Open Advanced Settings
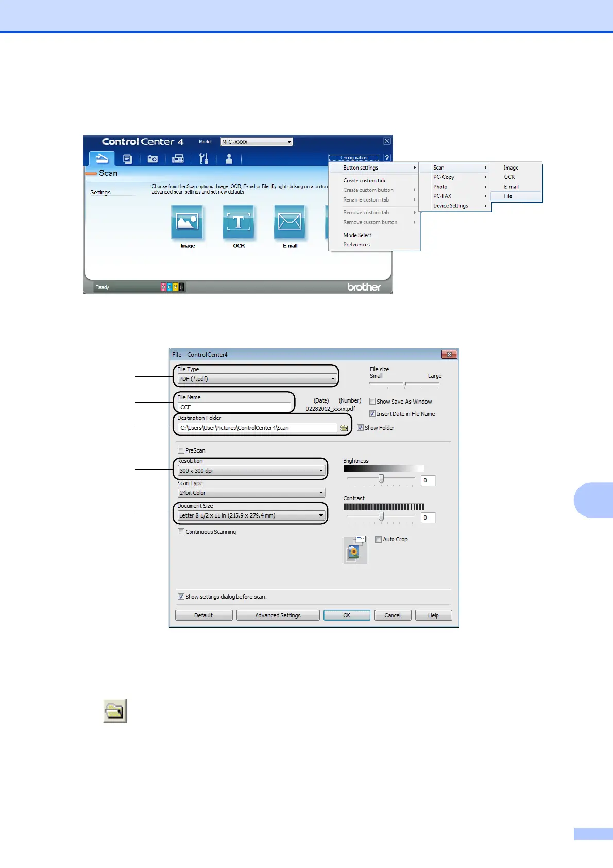The width and height of the screenshot is (613, 868). (278, 615)
